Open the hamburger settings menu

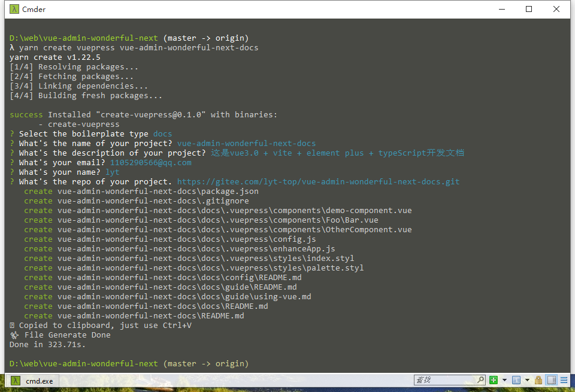pyautogui.click(x=564, y=380)
